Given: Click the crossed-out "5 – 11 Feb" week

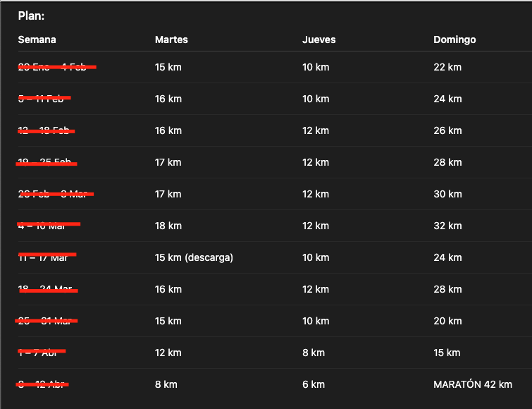Looking at the screenshot, I should click(42, 99).
